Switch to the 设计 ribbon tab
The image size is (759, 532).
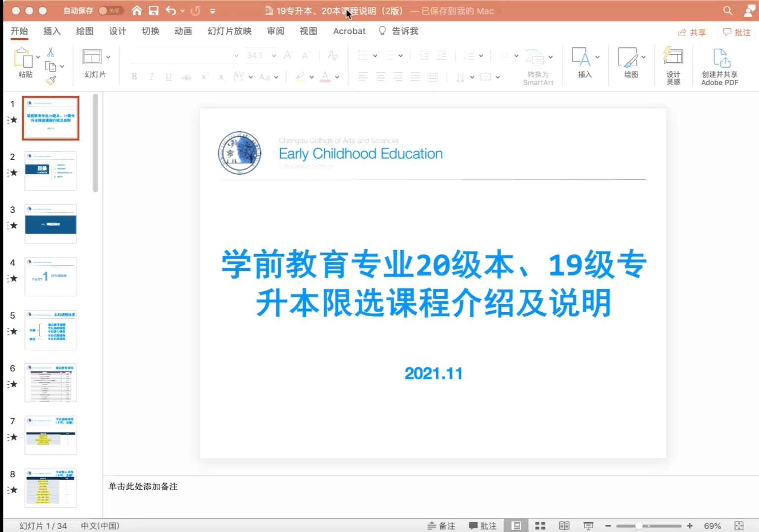[118, 31]
